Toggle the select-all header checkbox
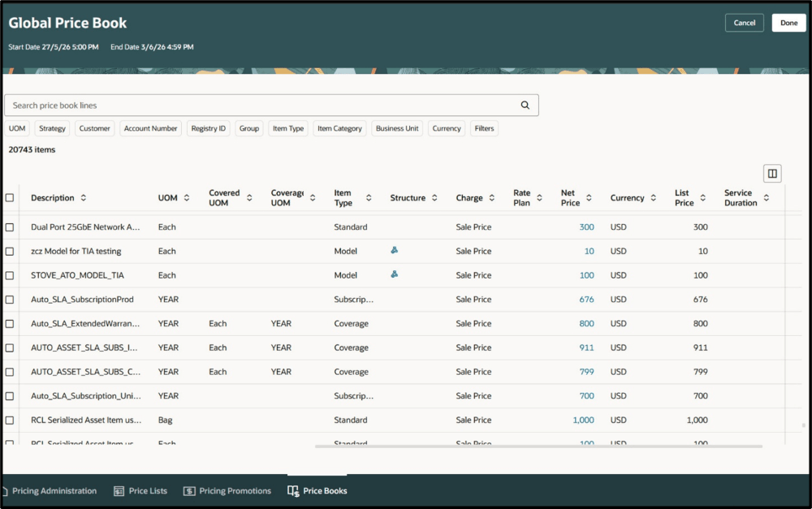812x509 pixels. pos(9,198)
